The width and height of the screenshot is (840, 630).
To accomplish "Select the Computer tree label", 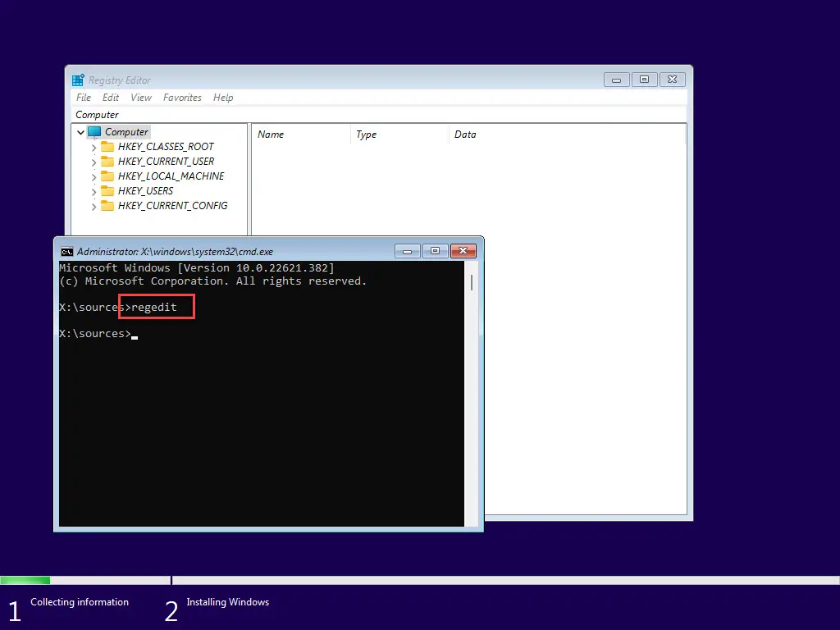I will tap(126, 132).
